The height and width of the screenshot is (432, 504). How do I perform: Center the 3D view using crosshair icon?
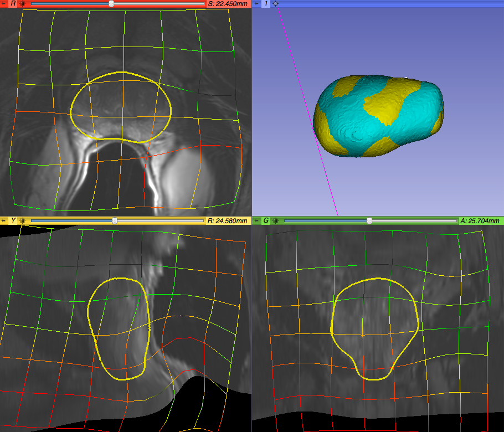point(276,3)
